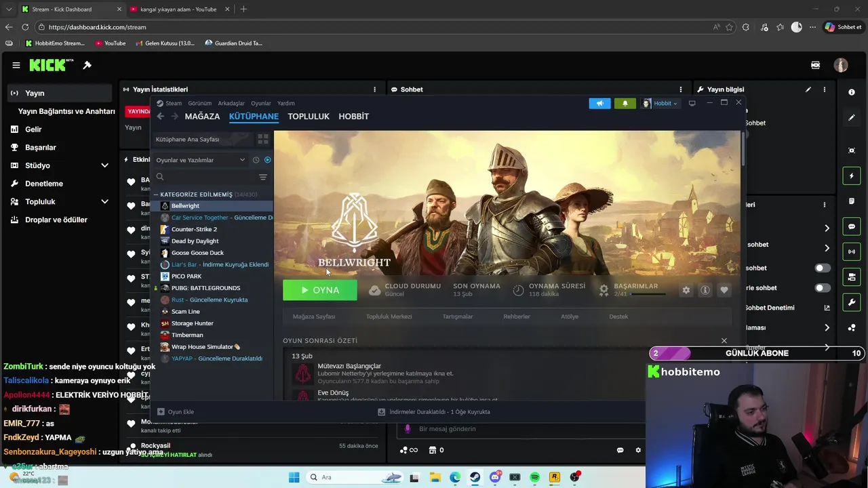The height and width of the screenshot is (488, 868).
Task: Select Goose Goose Duck in library list
Action: click(197, 253)
